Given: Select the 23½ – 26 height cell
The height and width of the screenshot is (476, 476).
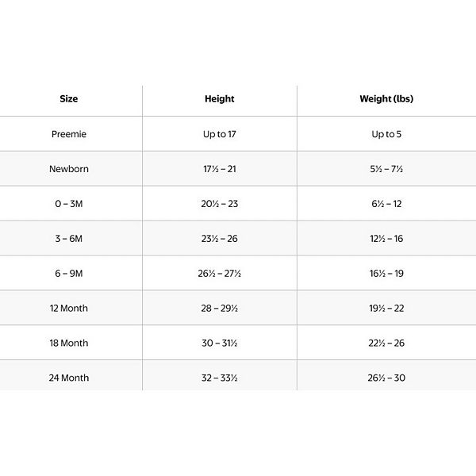Looking at the screenshot, I should point(220,239).
